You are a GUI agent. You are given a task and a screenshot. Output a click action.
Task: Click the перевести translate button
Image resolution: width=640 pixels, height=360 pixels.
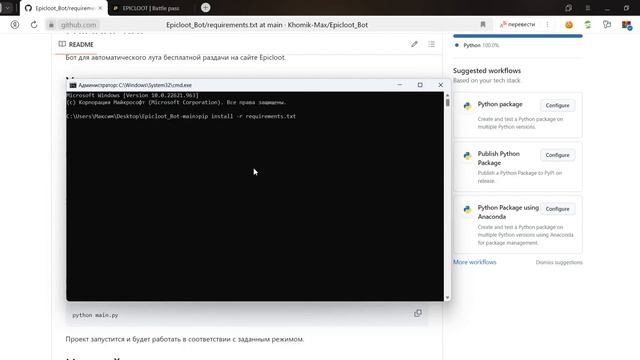pos(518,25)
